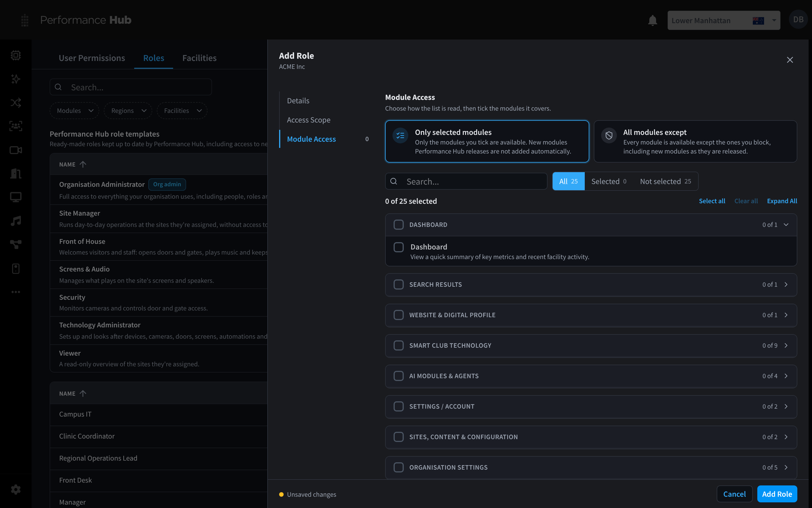Open the notifications bell
Viewport: 812px width, 508px height.
(x=652, y=21)
